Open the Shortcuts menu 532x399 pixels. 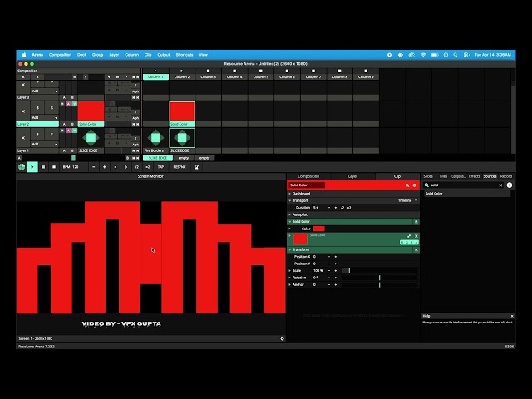pos(185,55)
